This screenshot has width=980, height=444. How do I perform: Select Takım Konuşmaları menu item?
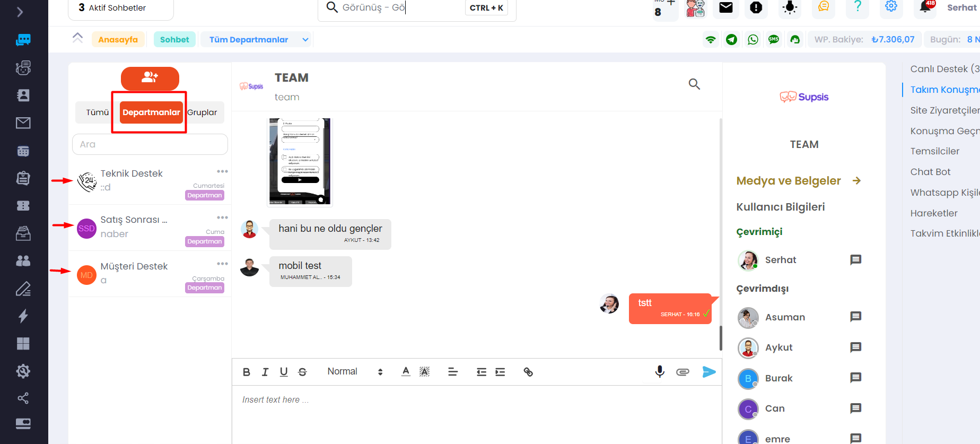(944, 90)
